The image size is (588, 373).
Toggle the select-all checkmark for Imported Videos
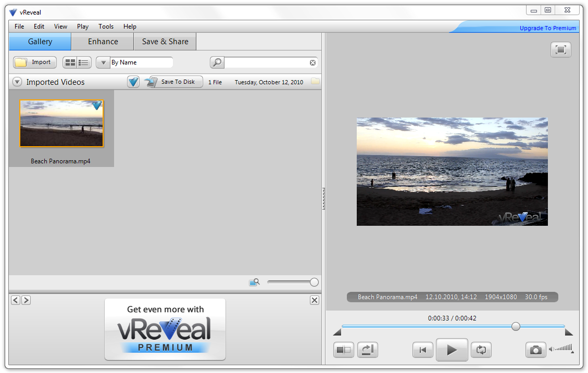[133, 82]
